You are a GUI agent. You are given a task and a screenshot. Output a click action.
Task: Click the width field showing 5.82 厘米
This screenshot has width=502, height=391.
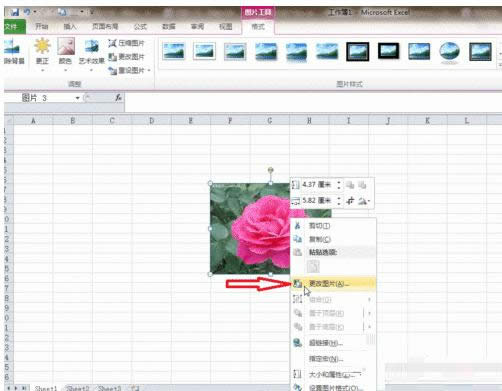tap(317, 200)
